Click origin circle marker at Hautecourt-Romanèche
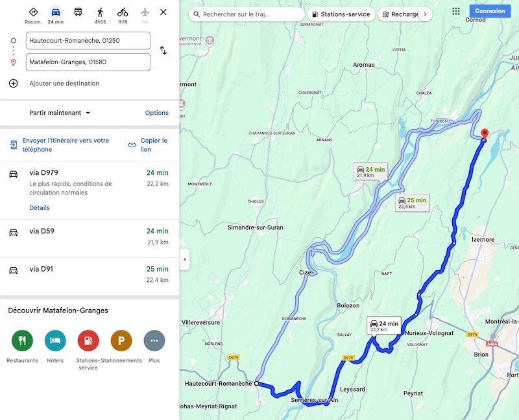This screenshot has width=519, height=420. point(256,384)
